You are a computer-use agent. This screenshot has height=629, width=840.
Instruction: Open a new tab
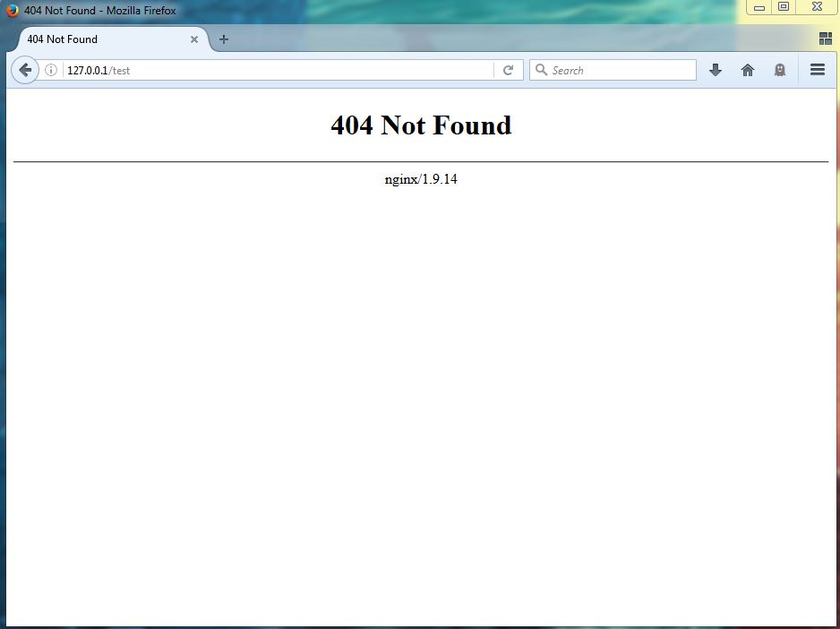[223, 39]
